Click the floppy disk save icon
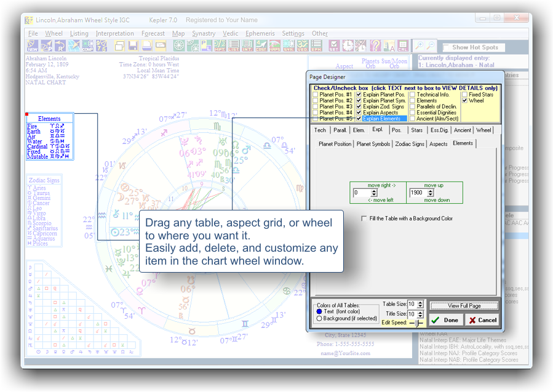This screenshot has height=392, width=553. (x=133, y=46)
